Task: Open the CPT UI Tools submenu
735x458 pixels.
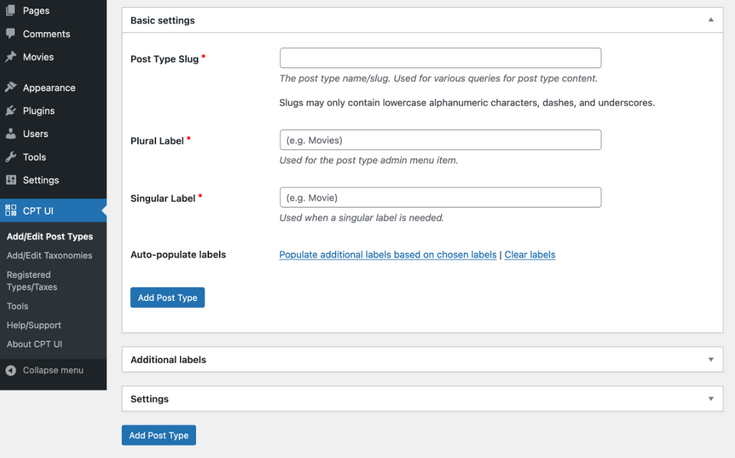Action: click(17, 306)
